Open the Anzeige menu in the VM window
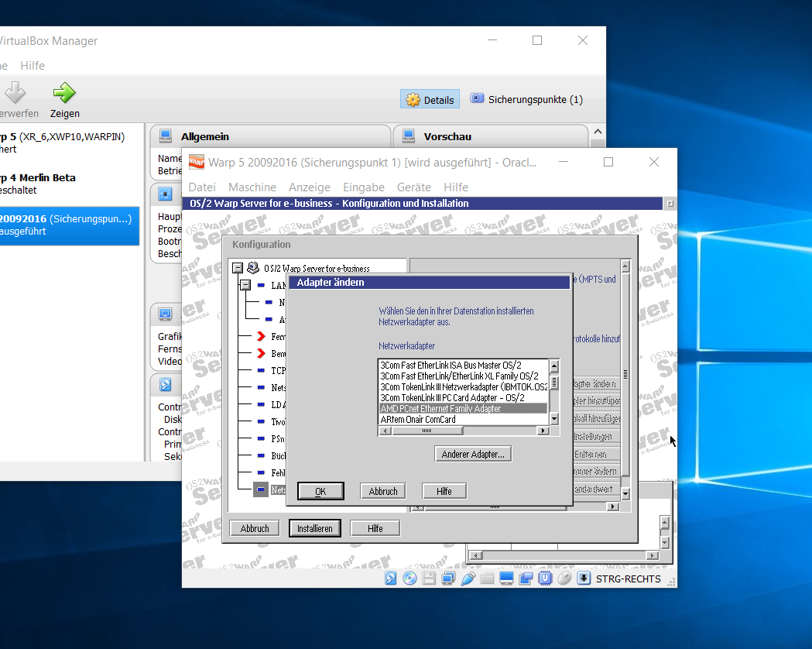Screen dimensions: 812x649 310,187
